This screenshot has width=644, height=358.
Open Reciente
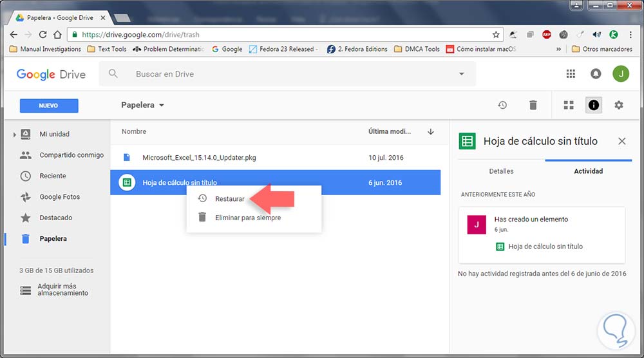[53, 176]
